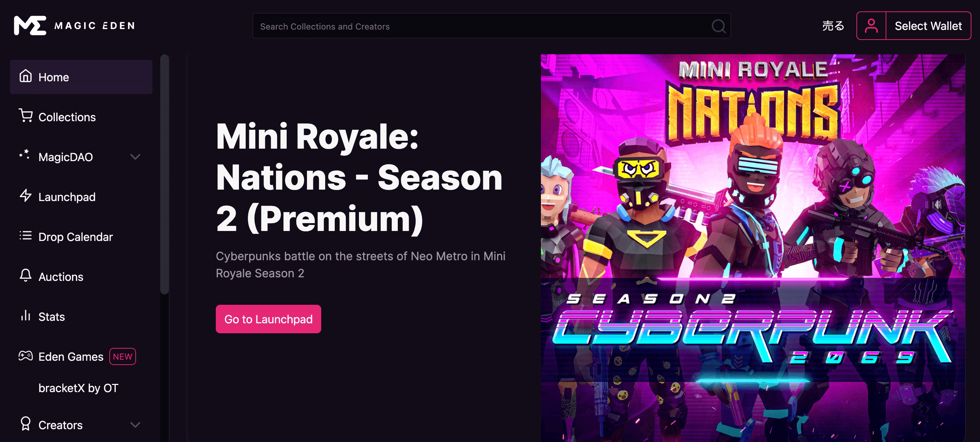This screenshot has width=980, height=442.
Task: Click the Home house icon
Action: (x=26, y=76)
